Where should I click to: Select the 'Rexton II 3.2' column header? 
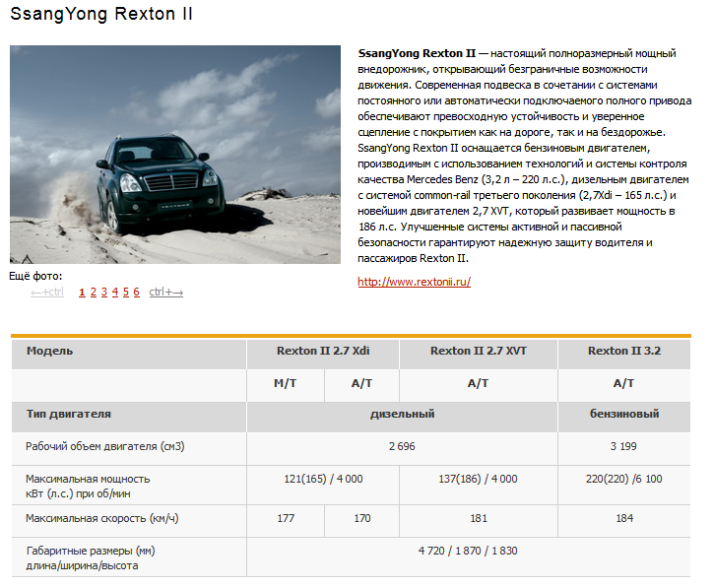(x=623, y=351)
